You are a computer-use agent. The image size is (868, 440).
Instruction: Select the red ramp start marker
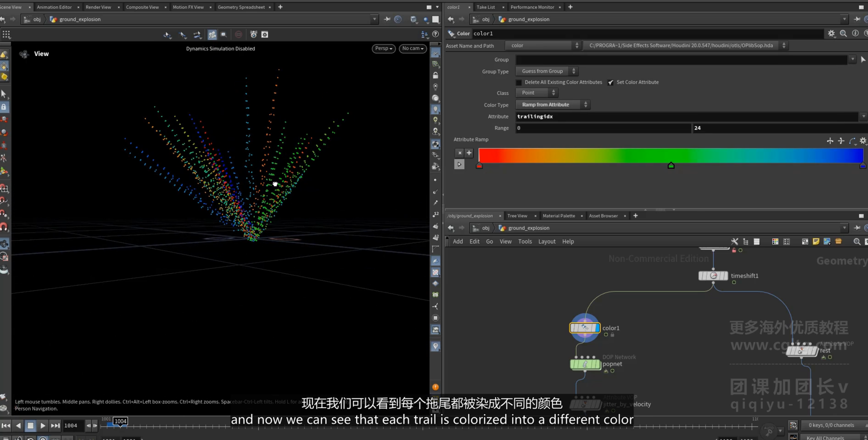click(x=479, y=165)
